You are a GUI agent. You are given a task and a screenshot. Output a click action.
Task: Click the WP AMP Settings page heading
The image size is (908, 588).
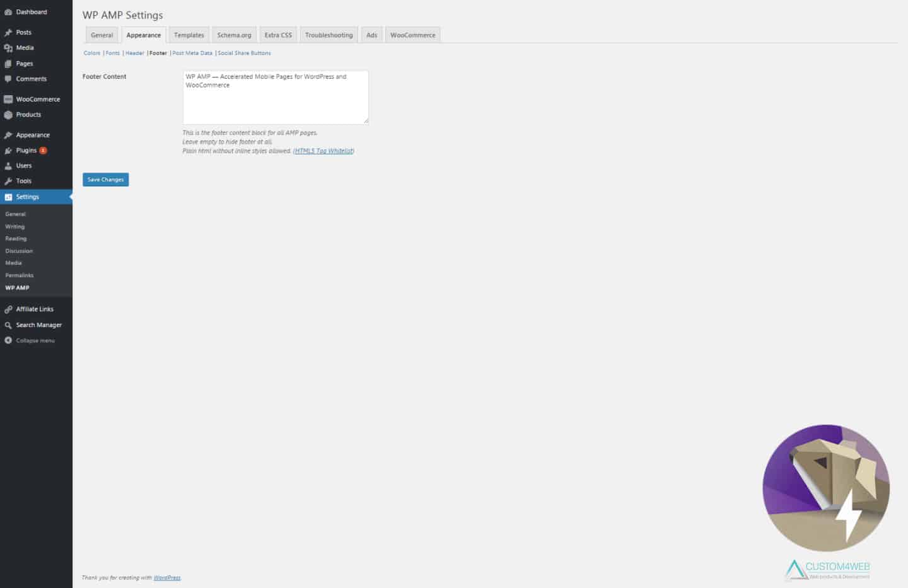point(123,15)
